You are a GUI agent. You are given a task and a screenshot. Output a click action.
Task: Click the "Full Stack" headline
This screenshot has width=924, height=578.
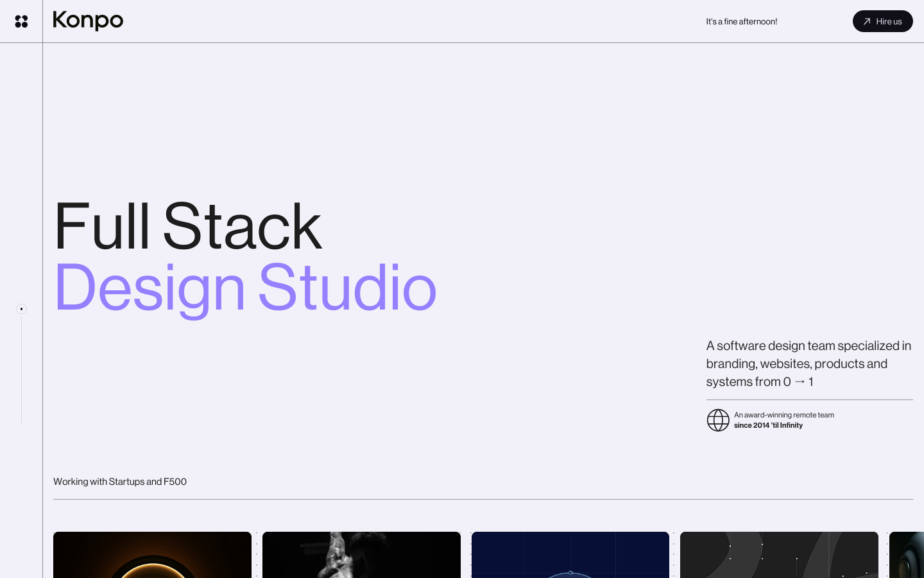point(187,226)
